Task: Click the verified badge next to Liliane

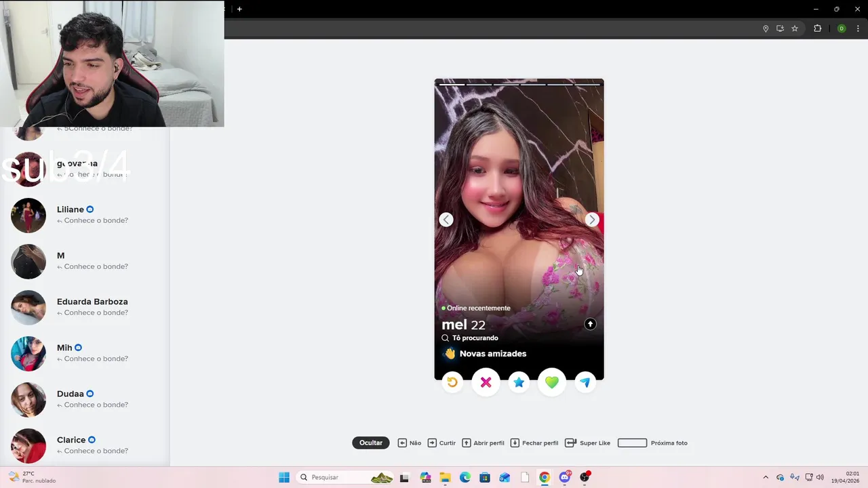Action: [x=90, y=209]
